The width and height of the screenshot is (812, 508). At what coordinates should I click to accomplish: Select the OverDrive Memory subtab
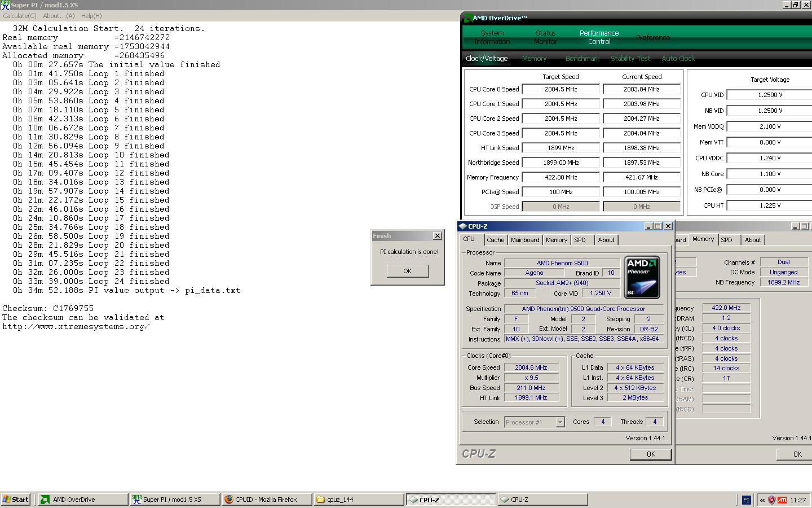coord(534,59)
